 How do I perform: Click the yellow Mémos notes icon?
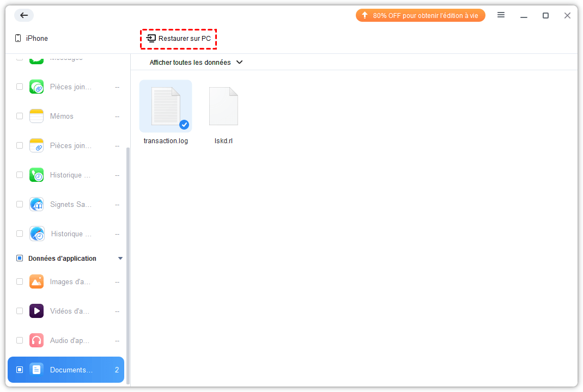click(37, 116)
